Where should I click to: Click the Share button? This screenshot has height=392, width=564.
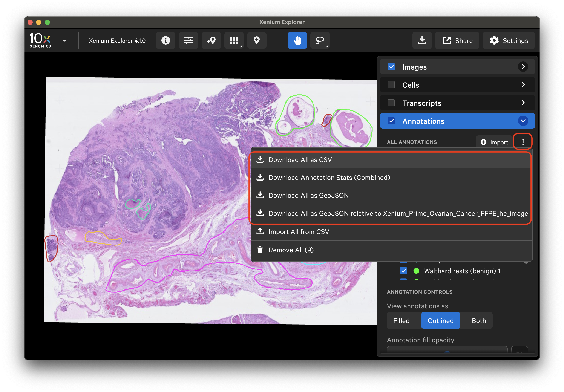(x=457, y=41)
